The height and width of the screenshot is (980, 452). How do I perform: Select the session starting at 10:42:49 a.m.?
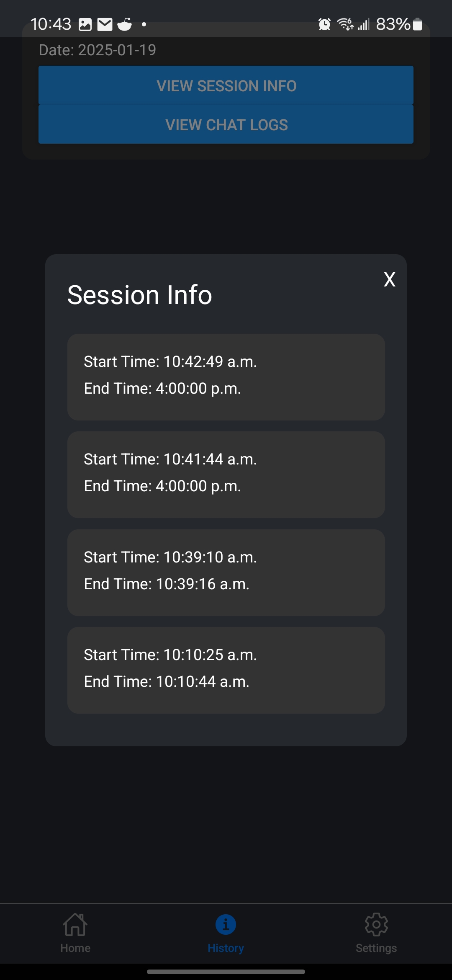(x=226, y=377)
